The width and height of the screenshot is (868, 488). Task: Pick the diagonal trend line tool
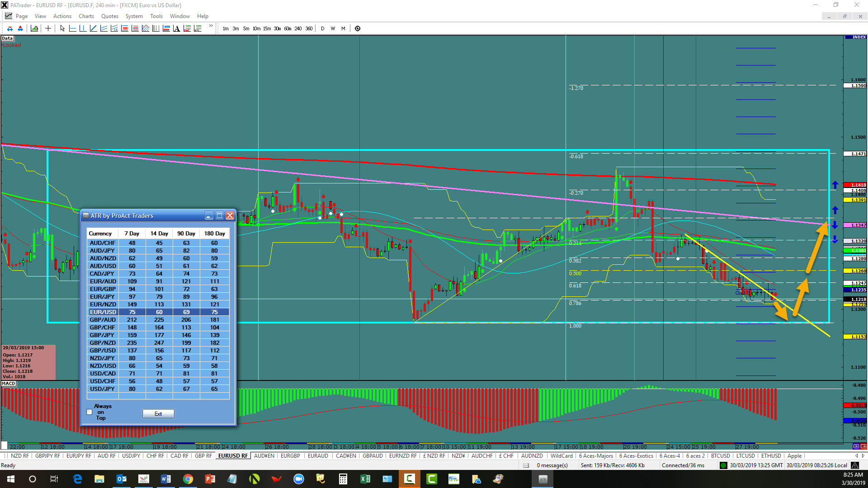coord(93,28)
